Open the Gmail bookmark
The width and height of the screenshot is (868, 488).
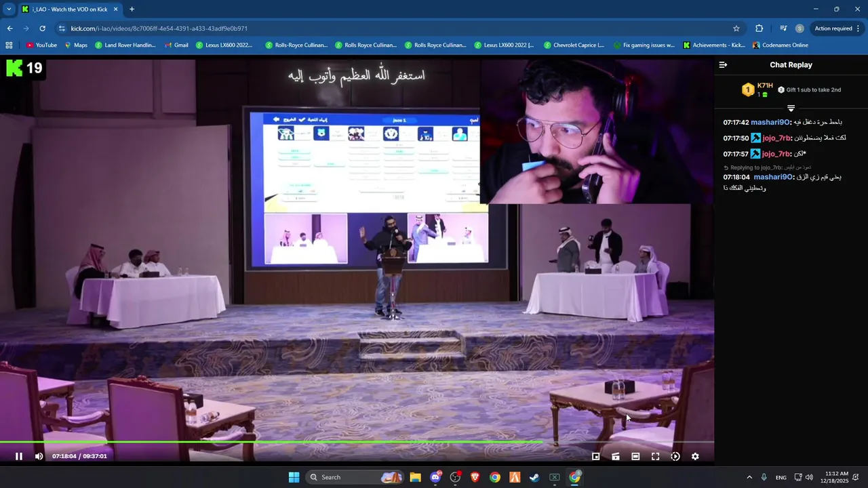[176, 45]
